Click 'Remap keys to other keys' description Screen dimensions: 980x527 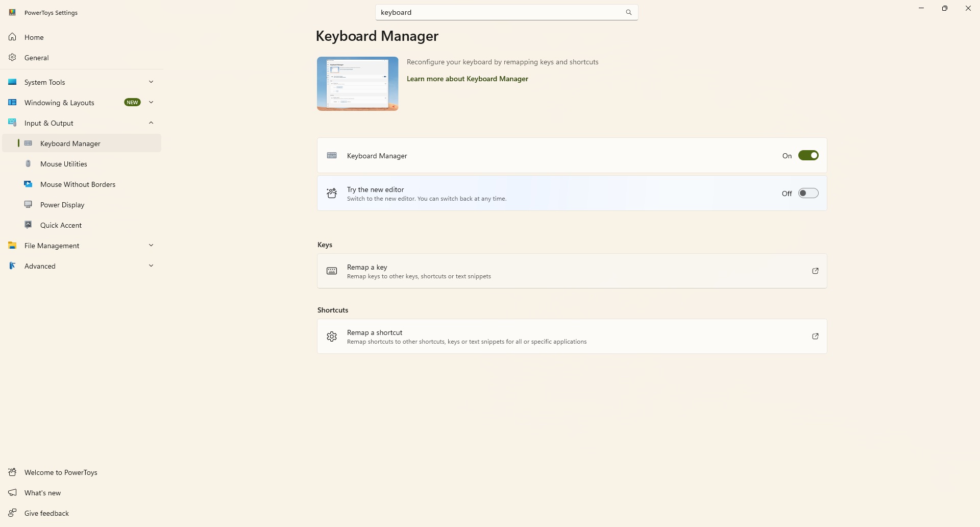point(419,276)
